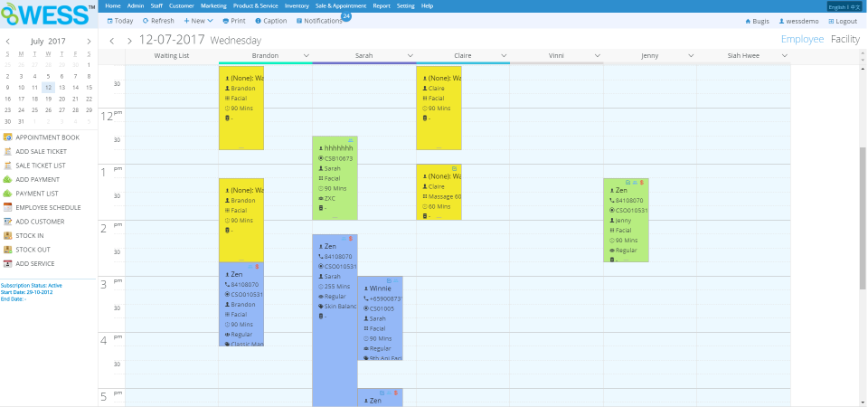Expand the Brandon column dropdown
Screen dimensions: 868x407
(307, 56)
